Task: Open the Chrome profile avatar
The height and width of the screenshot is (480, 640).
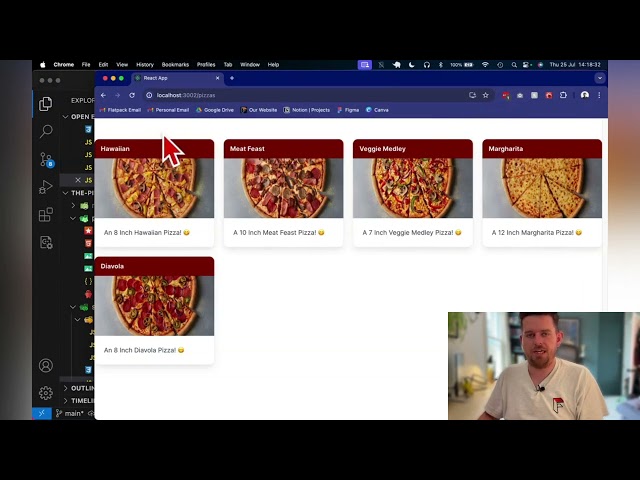Action: pyautogui.click(x=584, y=95)
